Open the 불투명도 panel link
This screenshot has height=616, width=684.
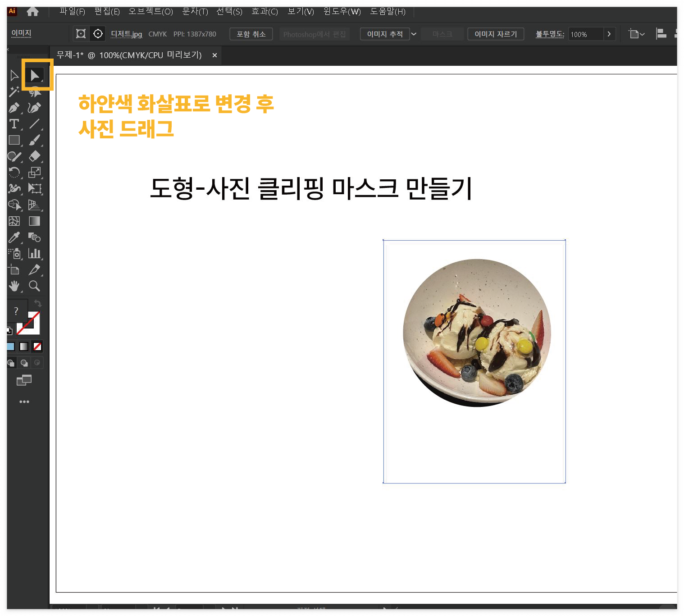coord(550,34)
